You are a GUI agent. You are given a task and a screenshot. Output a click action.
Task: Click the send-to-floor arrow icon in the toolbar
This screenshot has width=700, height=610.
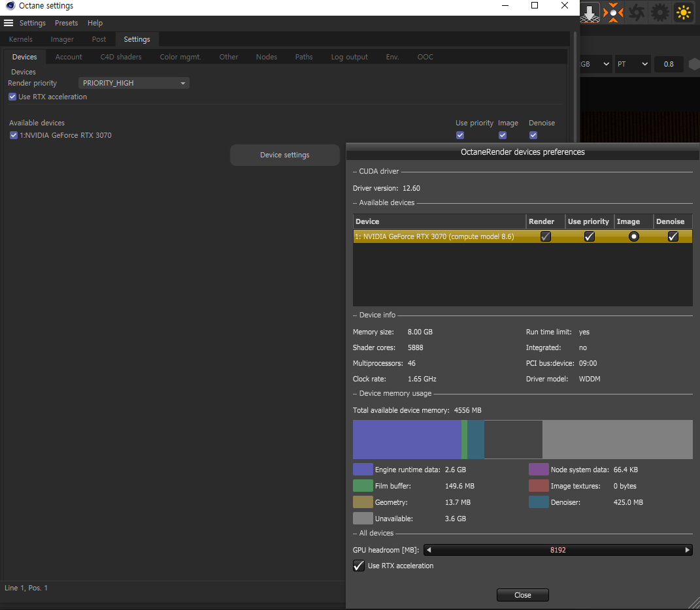(590, 12)
